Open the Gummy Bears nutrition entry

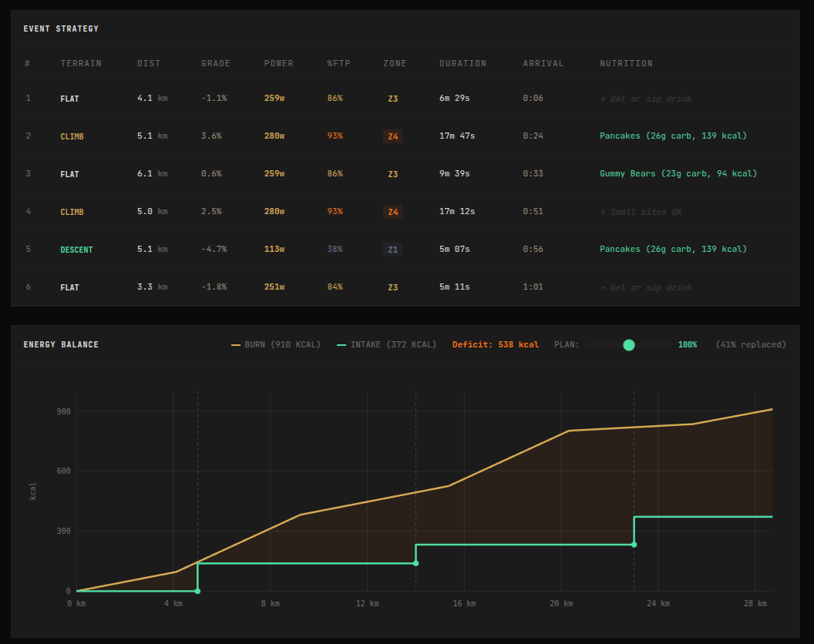[x=678, y=174]
